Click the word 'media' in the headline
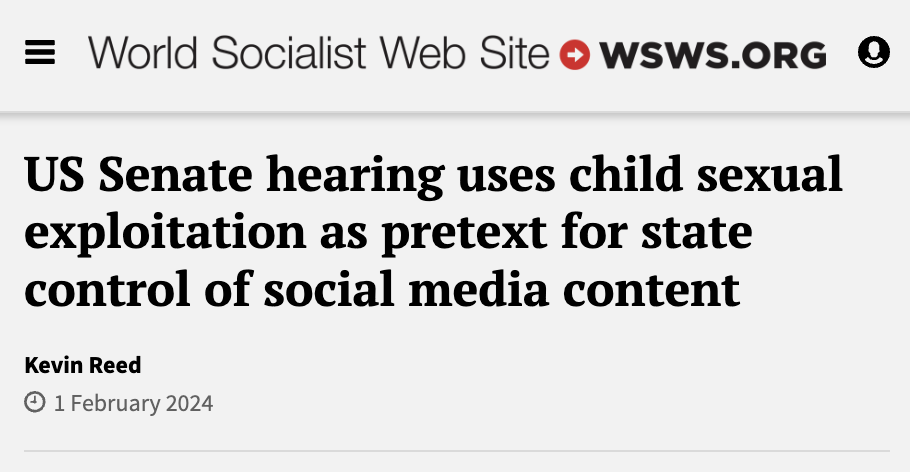This screenshot has height=472, width=910. [525, 288]
